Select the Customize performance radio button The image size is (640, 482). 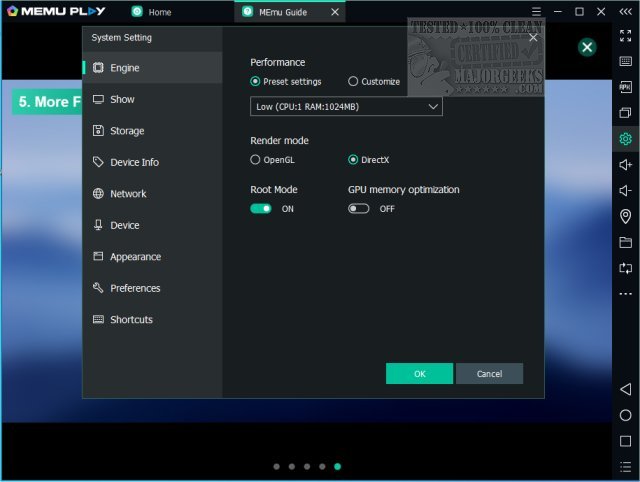coord(353,81)
